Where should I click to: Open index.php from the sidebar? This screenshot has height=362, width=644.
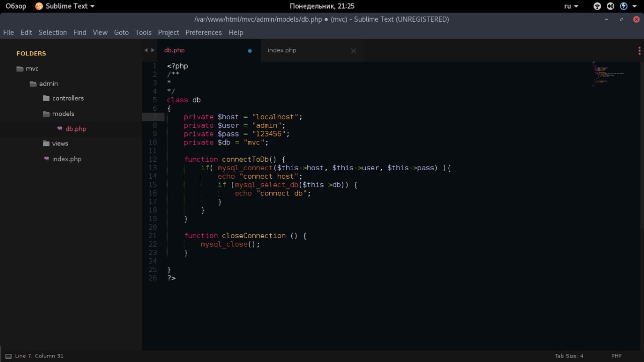pos(66,159)
